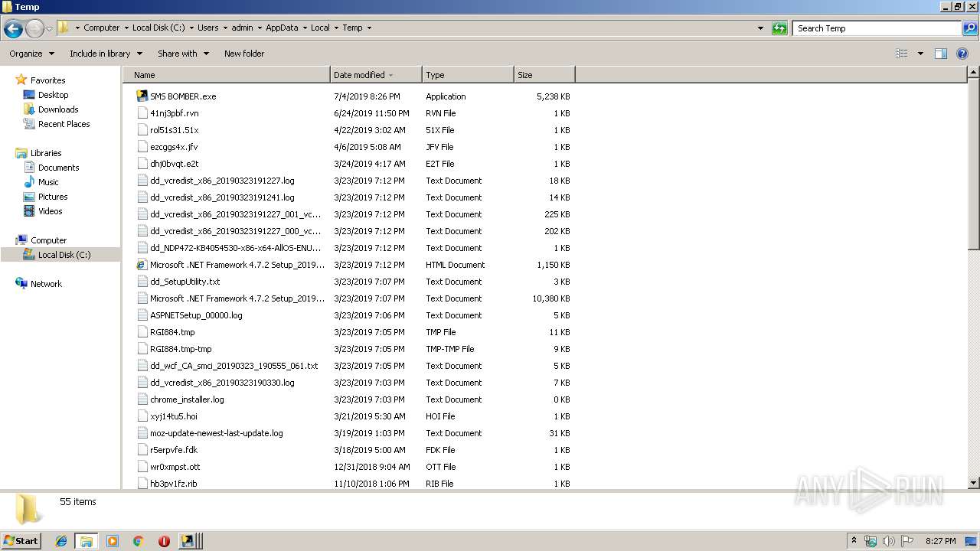
Task: Click the Change your view icon
Action: (902, 54)
